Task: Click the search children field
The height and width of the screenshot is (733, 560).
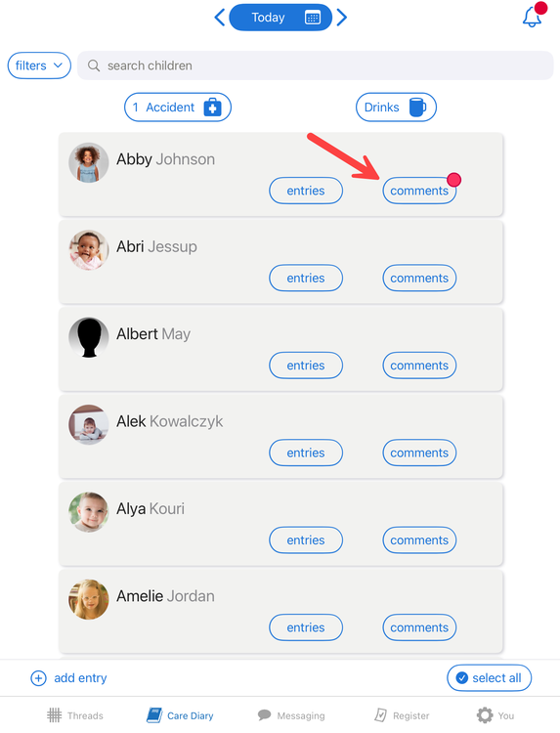Action: (x=315, y=65)
